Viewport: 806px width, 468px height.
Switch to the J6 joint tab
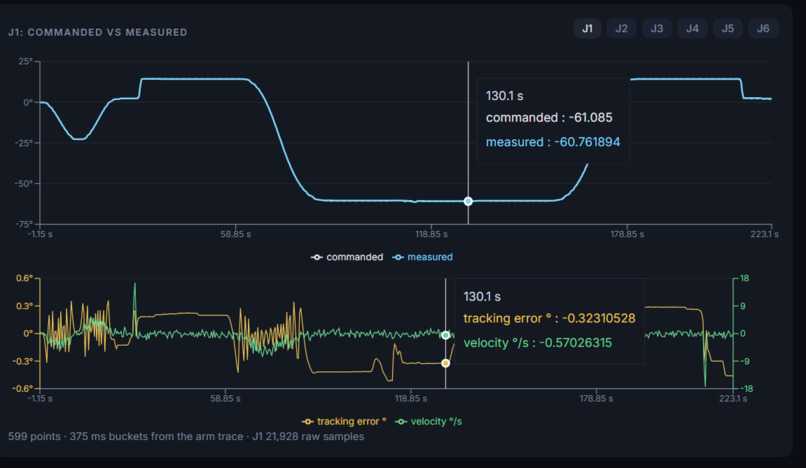(763, 29)
